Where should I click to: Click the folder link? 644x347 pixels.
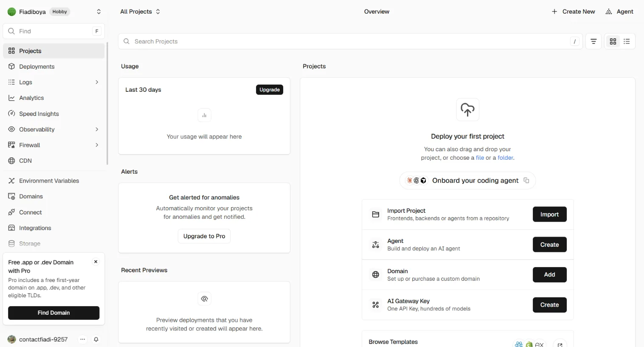pyautogui.click(x=505, y=158)
